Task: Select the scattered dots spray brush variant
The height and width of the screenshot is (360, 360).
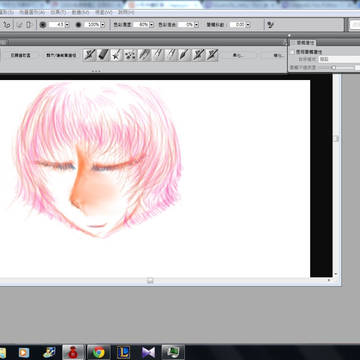Action: pyautogui.click(x=130, y=55)
